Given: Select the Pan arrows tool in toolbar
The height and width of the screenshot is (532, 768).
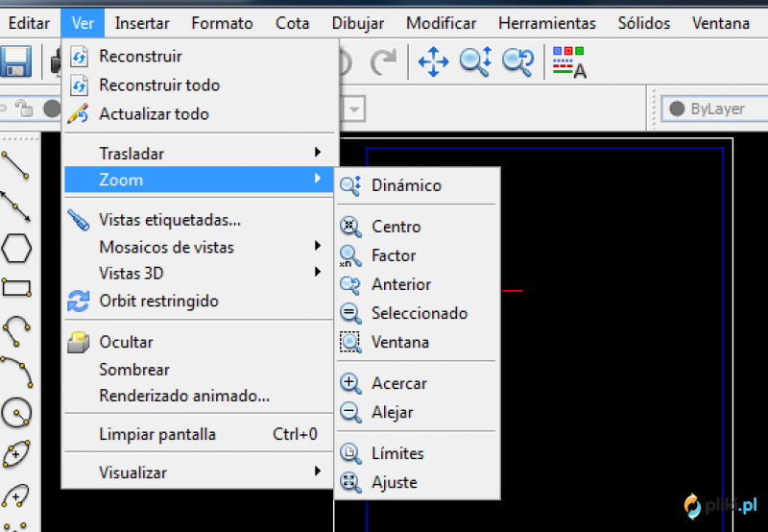Looking at the screenshot, I should (x=433, y=61).
